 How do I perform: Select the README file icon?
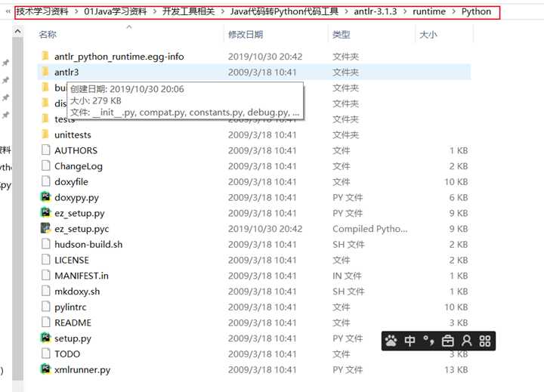pos(45,322)
